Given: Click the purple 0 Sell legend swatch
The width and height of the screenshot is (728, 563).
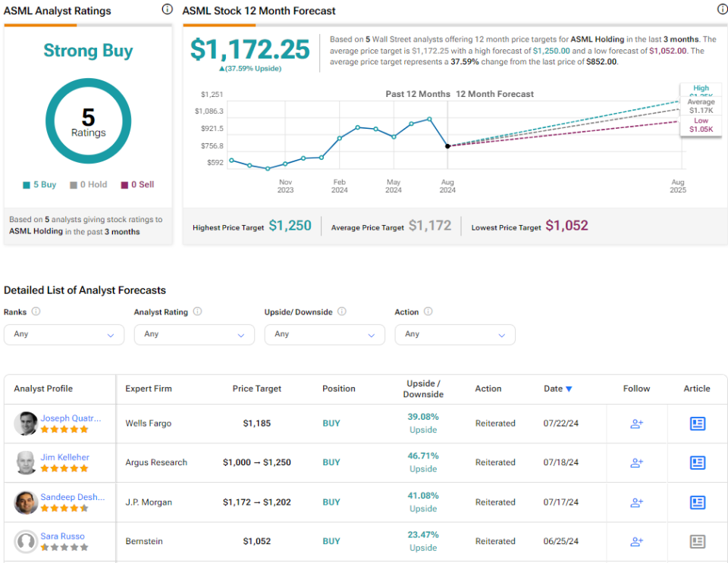Looking at the screenshot, I should click(124, 185).
